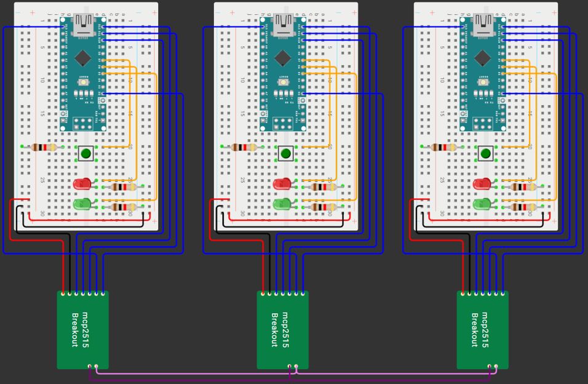
Task: Select the red LED on left breadboard
Action: [x=81, y=183]
